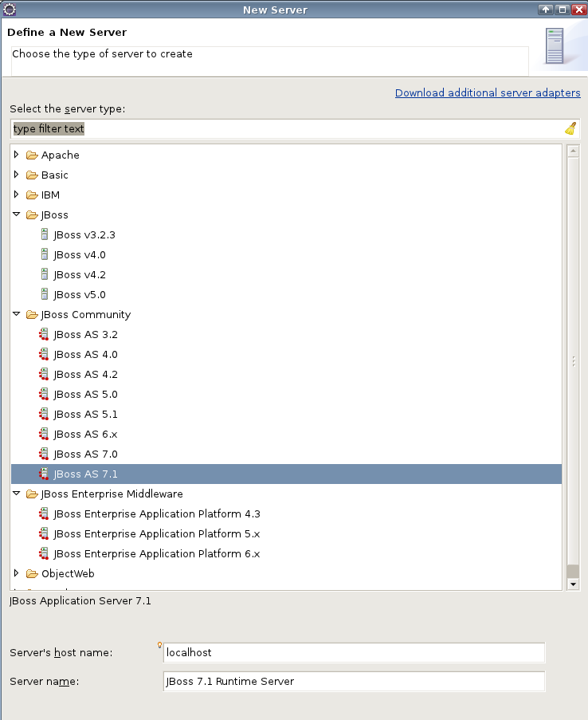Choose JBoss Enterprise Application Platform 6.x label
Image resolution: width=588 pixels, height=720 pixels.
click(157, 554)
